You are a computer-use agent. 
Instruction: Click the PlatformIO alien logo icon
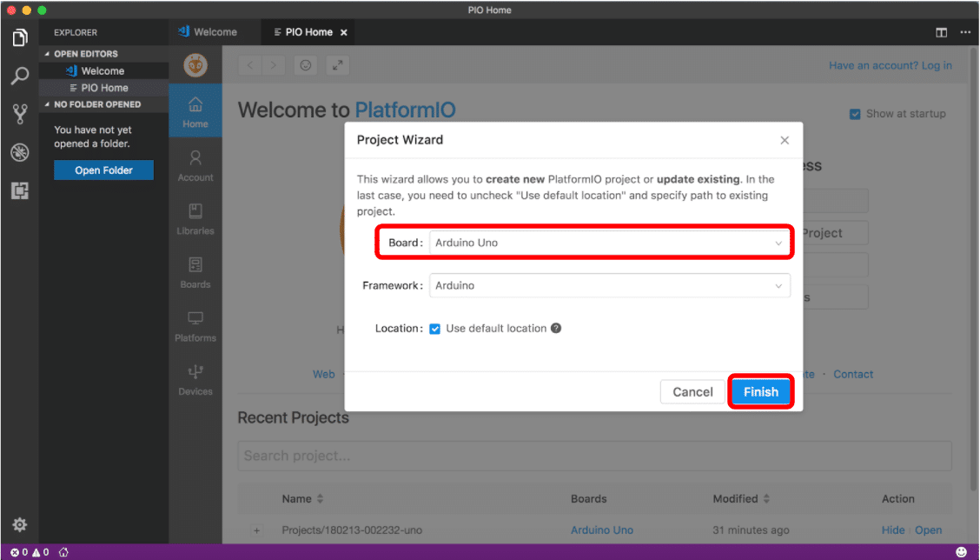[195, 65]
